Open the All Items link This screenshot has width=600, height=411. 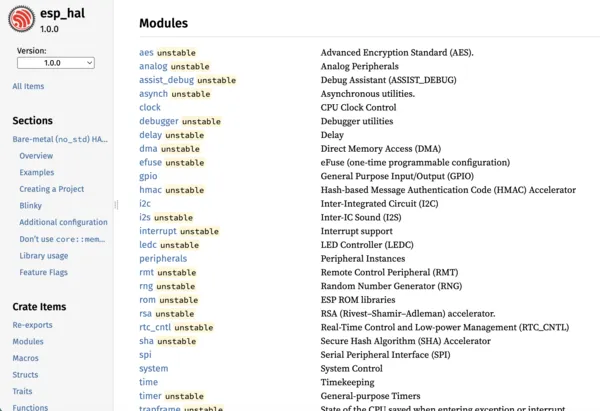point(28,86)
